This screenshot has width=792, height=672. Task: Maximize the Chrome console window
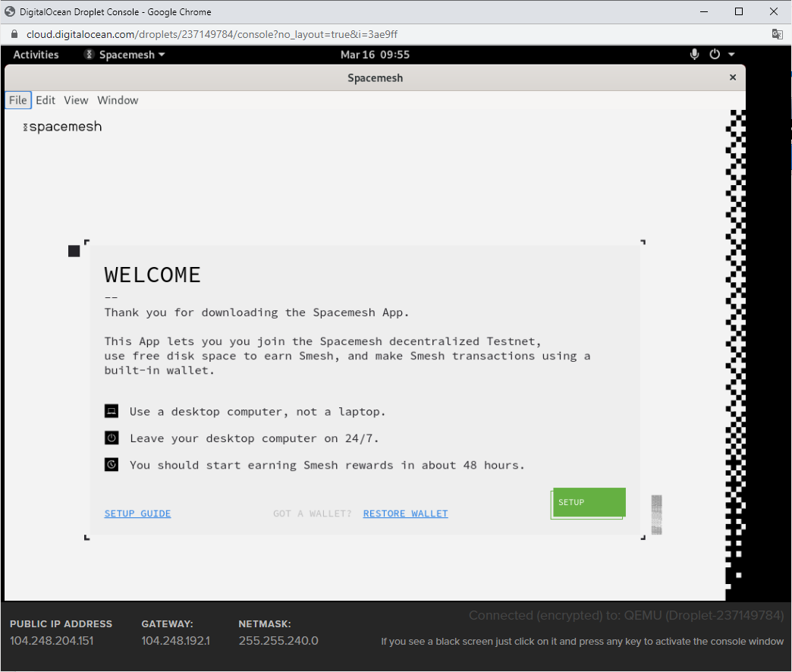pyautogui.click(x=738, y=11)
